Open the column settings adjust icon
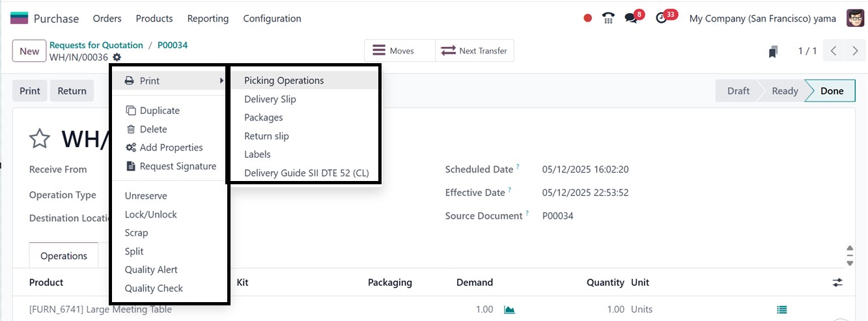This screenshot has height=321, width=868. pos(837,283)
